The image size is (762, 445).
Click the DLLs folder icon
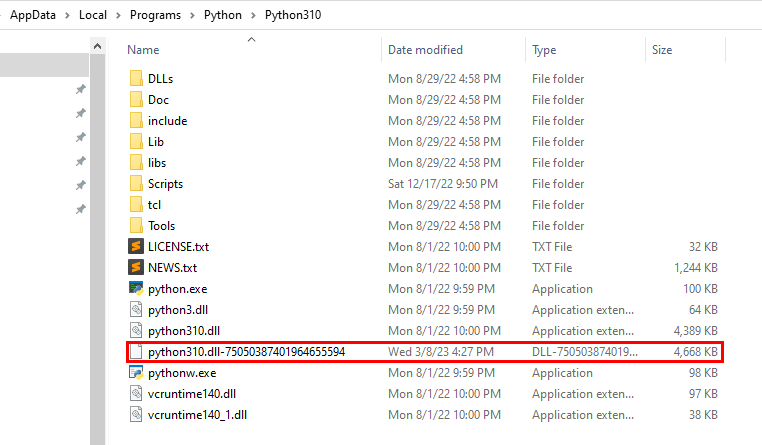(137, 78)
